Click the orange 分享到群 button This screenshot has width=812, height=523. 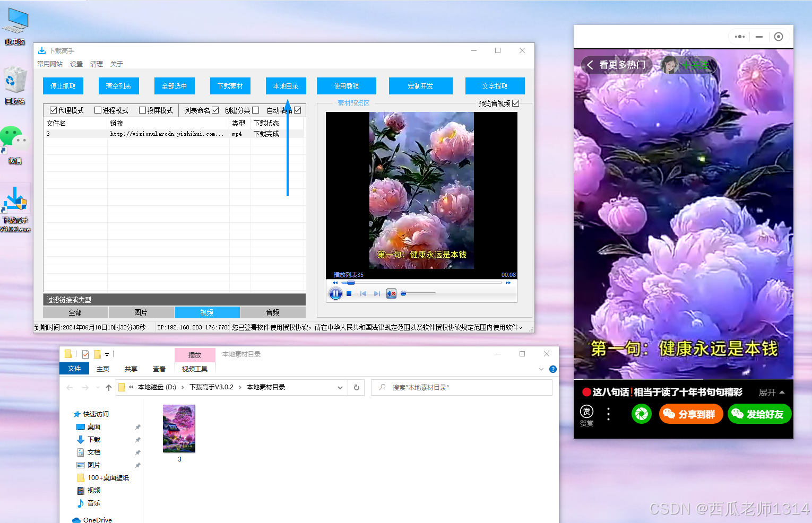tap(691, 414)
